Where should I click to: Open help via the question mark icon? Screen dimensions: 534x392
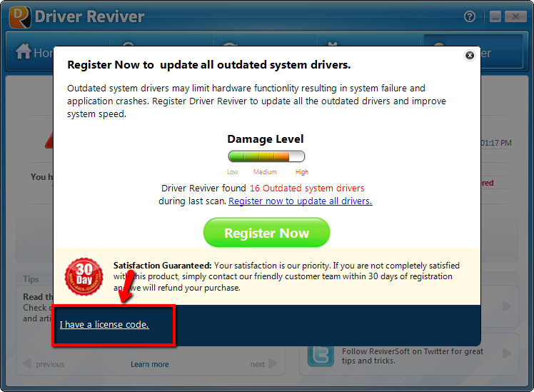pyautogui.click(x=470, y=16)
